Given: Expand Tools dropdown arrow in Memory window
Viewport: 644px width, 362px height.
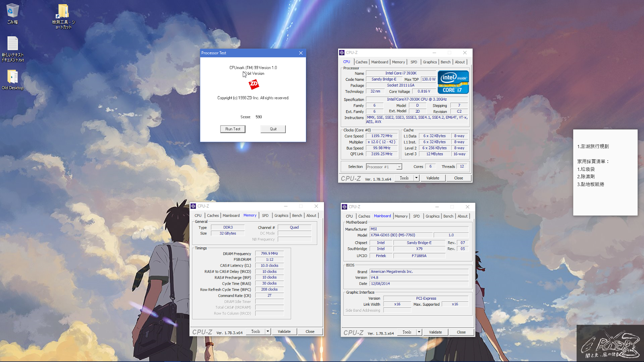Looking at the screenshot, I should click(x=268, y=332).
